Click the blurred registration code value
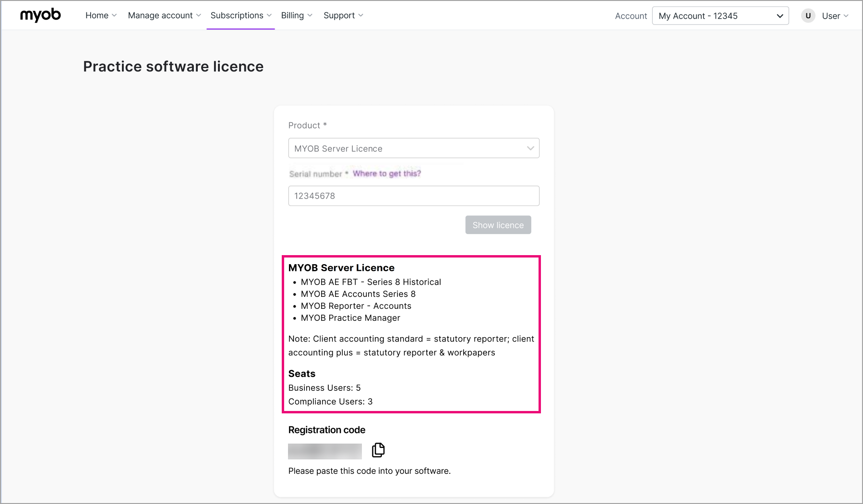863x504 pixels. pos(325,451)
